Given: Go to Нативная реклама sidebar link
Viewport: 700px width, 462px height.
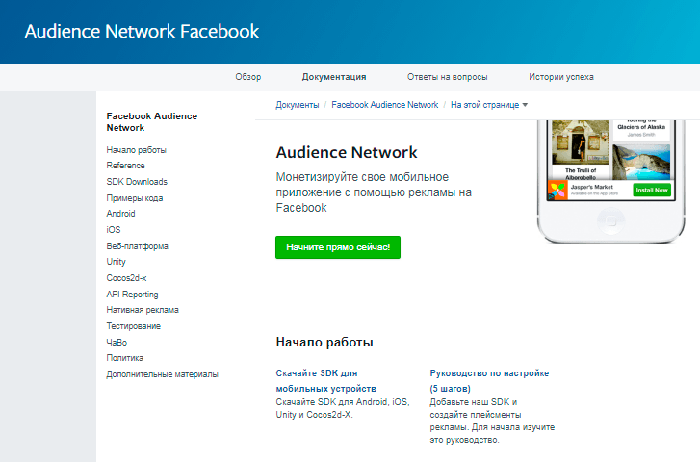Looking at the screenshot, I should tap(143, 310).
